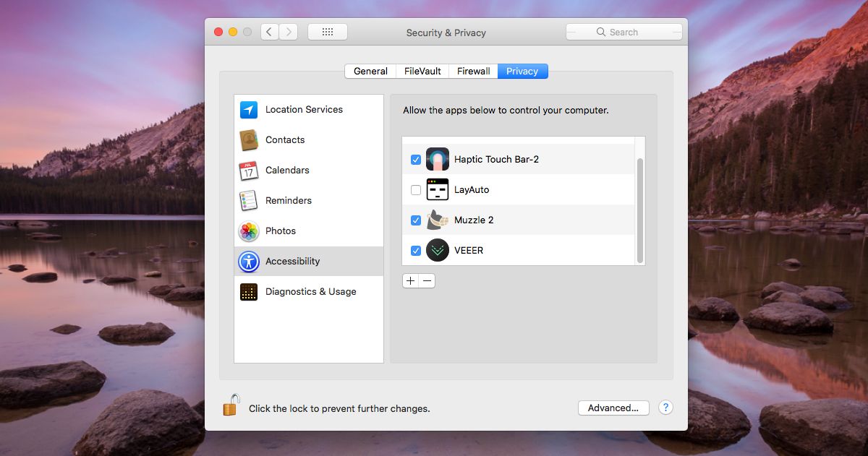Select Calendars label in sidebar
The width and height of the screenshot is (868, 456).
coord(287,171)
